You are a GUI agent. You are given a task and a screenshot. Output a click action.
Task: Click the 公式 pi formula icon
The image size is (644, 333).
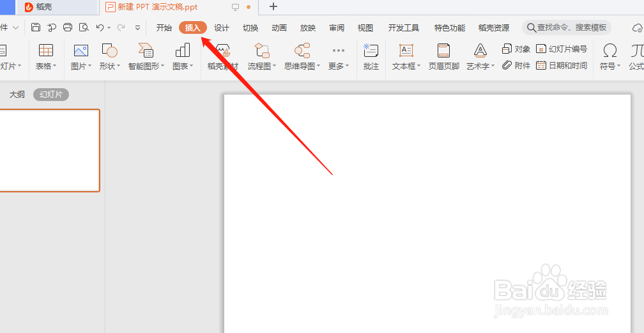638,50
